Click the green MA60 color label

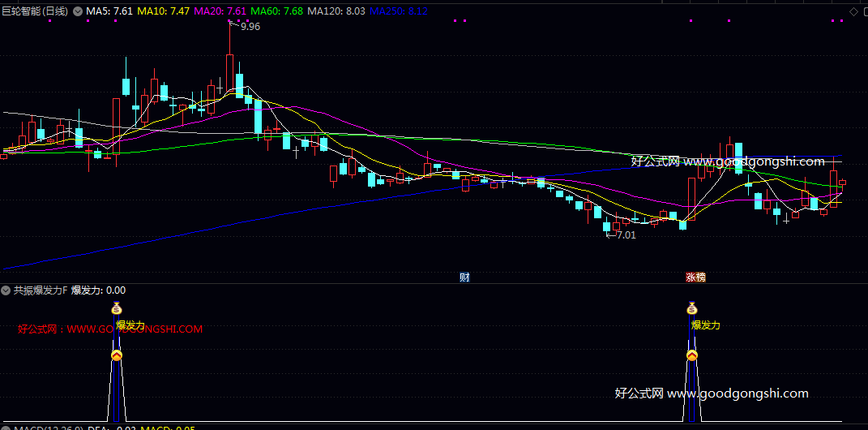point(276,11)
